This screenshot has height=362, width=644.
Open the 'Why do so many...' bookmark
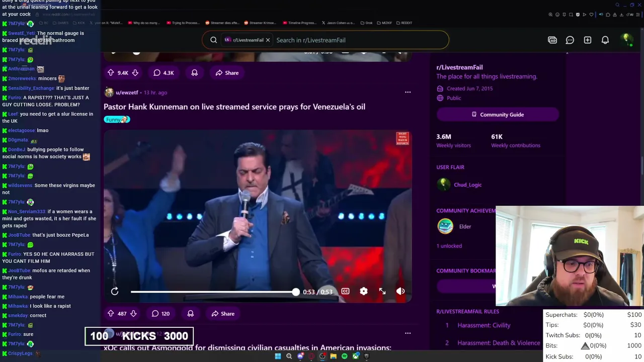[x=144, y=23]
